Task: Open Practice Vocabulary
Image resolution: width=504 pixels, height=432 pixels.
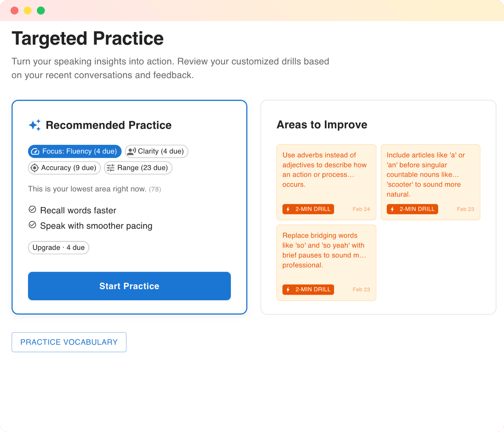Action: pos(69,342)
